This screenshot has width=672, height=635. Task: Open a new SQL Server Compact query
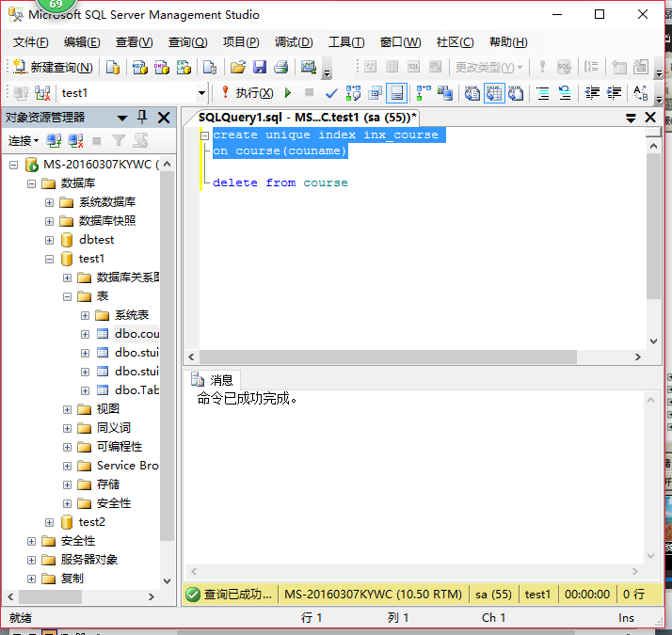[210, 67]
